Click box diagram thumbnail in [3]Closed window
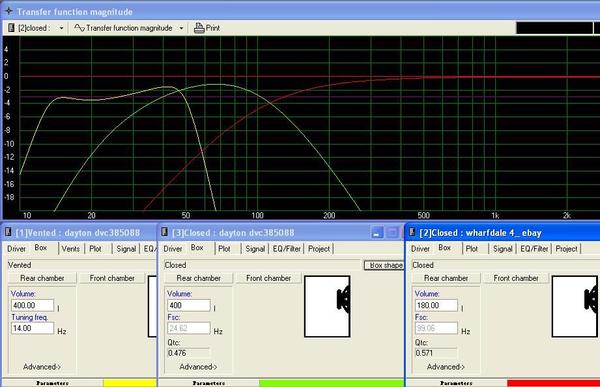 pos(327,306)
